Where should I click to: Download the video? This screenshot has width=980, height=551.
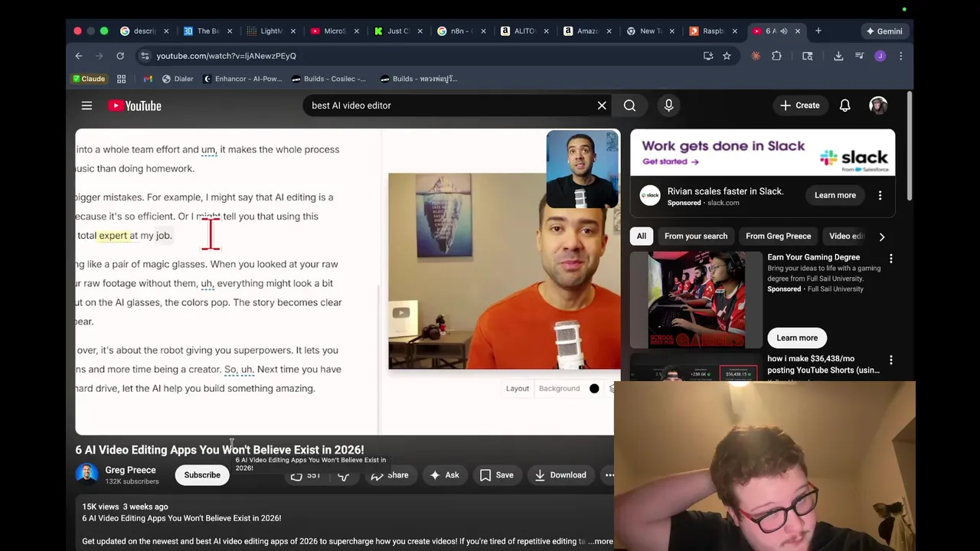(560, 475)
